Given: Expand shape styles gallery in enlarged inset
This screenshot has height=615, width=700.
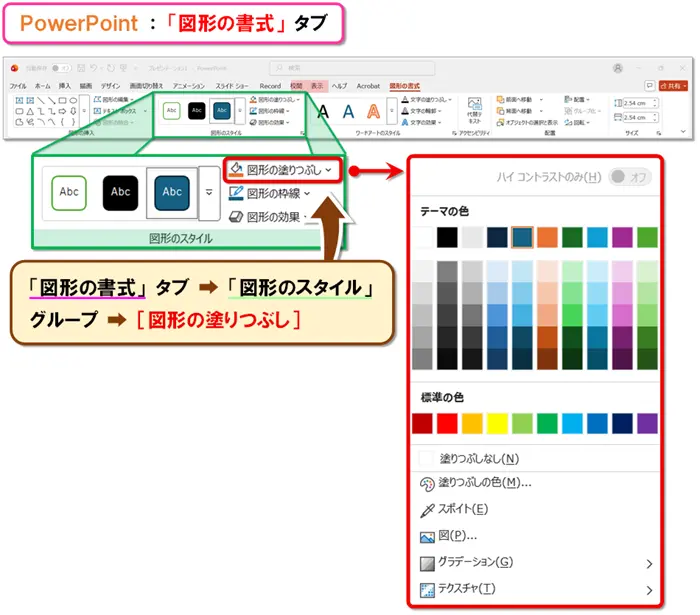Looking at the screenshot, I should 209,193.
